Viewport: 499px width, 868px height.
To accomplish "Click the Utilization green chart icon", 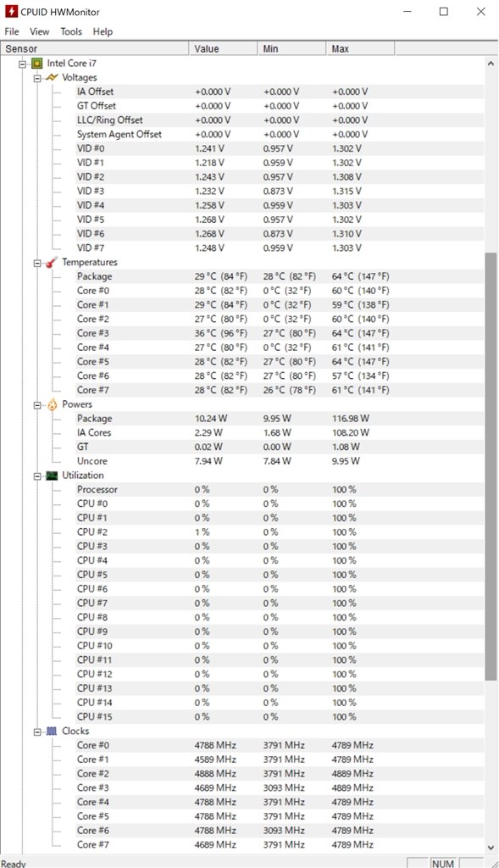I will [51, 476].
